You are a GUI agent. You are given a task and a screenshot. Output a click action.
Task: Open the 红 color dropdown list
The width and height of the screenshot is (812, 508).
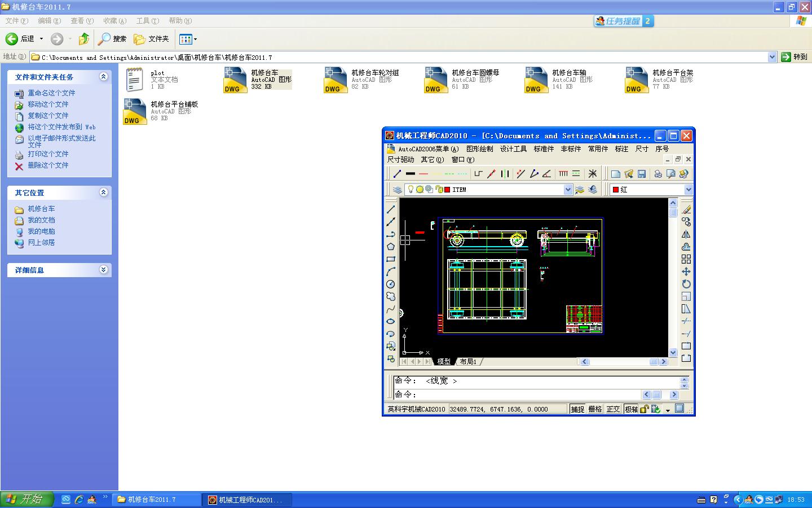[688, 190]
